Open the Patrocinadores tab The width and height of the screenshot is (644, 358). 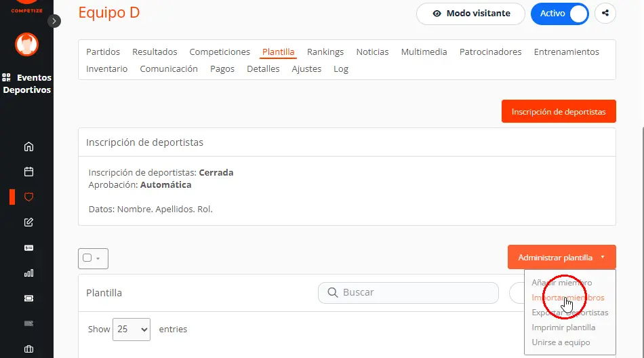[x=490, y=52]
